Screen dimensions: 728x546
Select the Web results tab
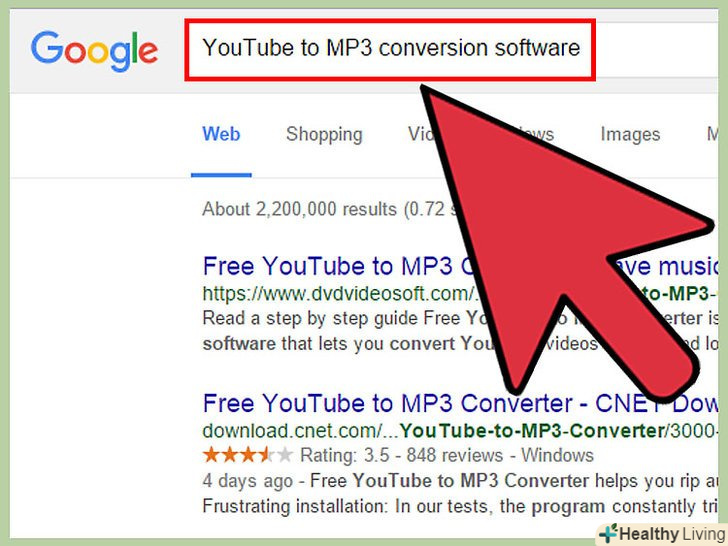(221, 134)
